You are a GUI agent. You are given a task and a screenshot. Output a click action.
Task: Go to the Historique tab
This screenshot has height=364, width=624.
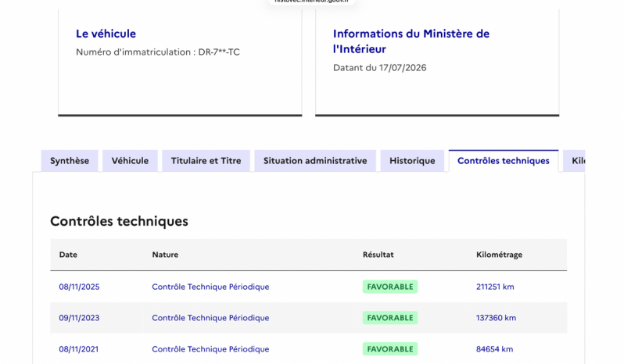pyautogui.click(x=412, y=161)
